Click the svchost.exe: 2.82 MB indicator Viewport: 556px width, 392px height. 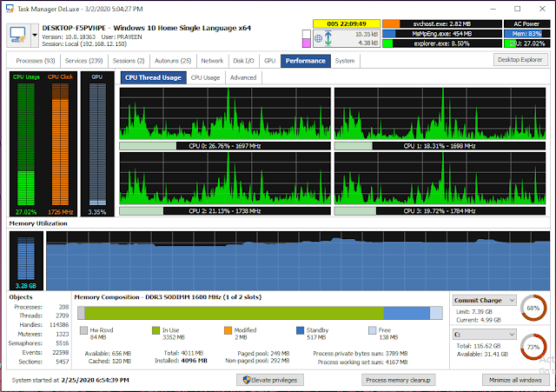click(x=442, y=23)
